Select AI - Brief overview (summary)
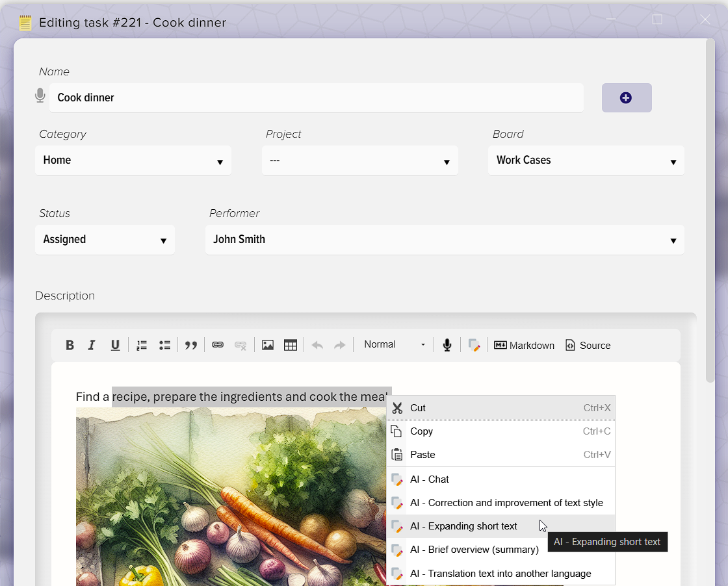The height and width of the screenshot is (586, 728). [501, 550]
